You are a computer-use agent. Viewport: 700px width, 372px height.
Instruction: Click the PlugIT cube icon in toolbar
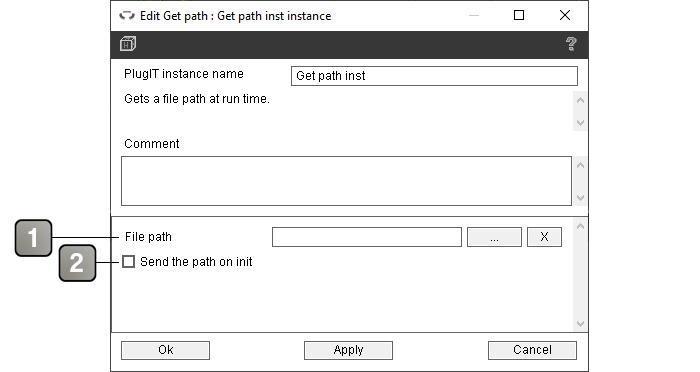pyautogui.click(x=128, y=44)
